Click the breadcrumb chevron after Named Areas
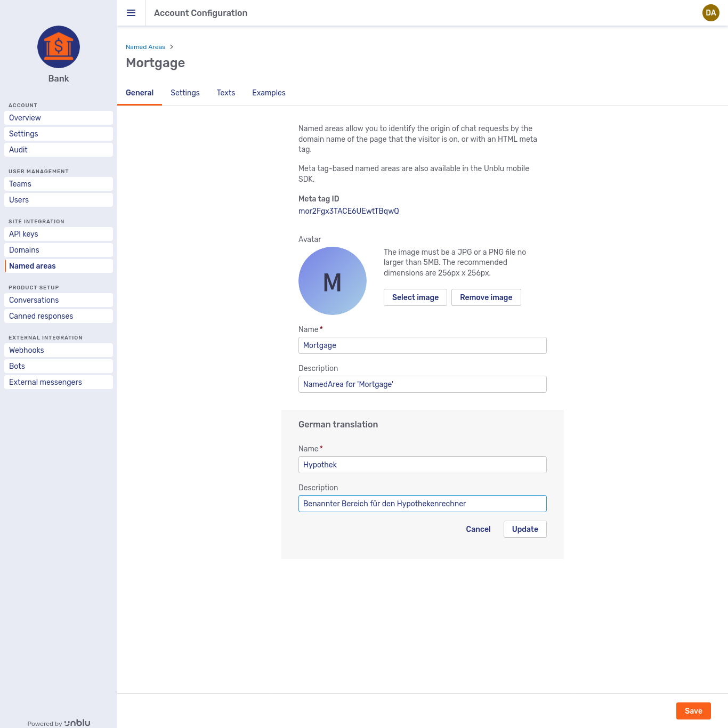Image resolution: width=728 pixels, height=728 pixels. pos(172,47)
